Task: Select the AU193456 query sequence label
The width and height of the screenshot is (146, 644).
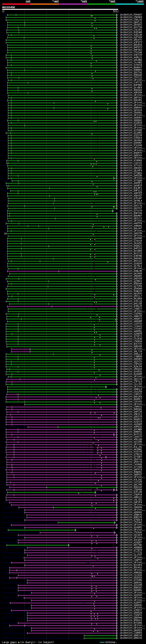Action: tap(8, 8)
